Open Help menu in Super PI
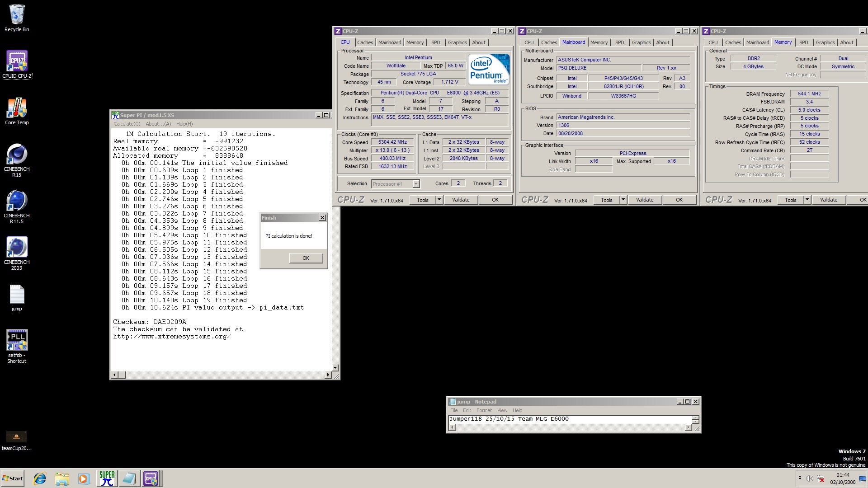Screen dimensions: 868x488 [184, 124]
